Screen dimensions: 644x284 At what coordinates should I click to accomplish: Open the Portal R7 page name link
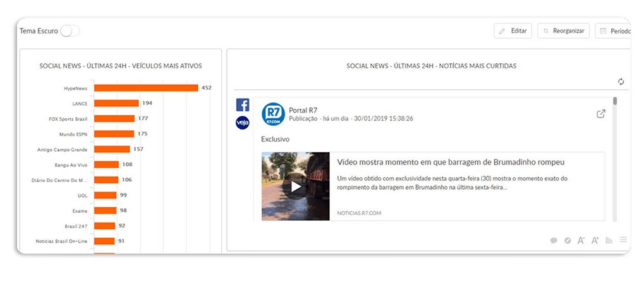(304, 109)
